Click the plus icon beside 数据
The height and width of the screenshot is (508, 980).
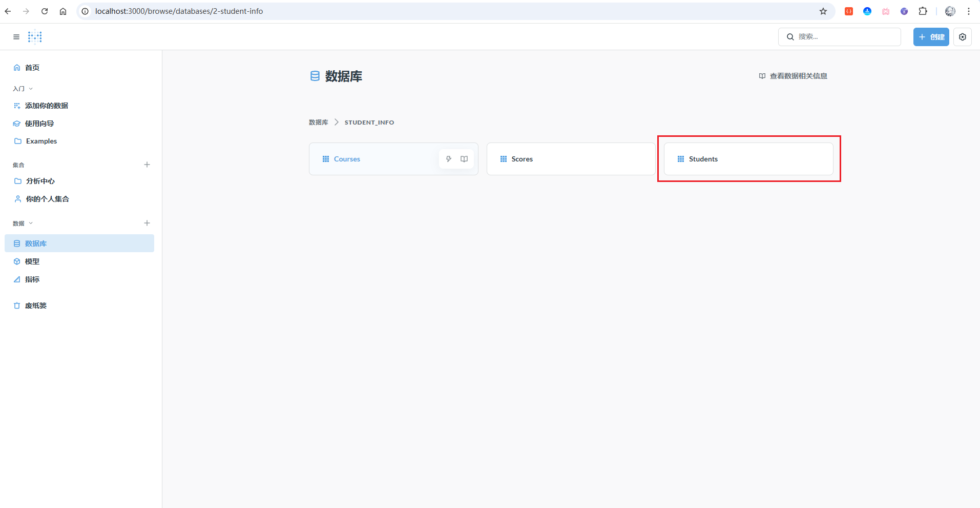coord(147,223)
